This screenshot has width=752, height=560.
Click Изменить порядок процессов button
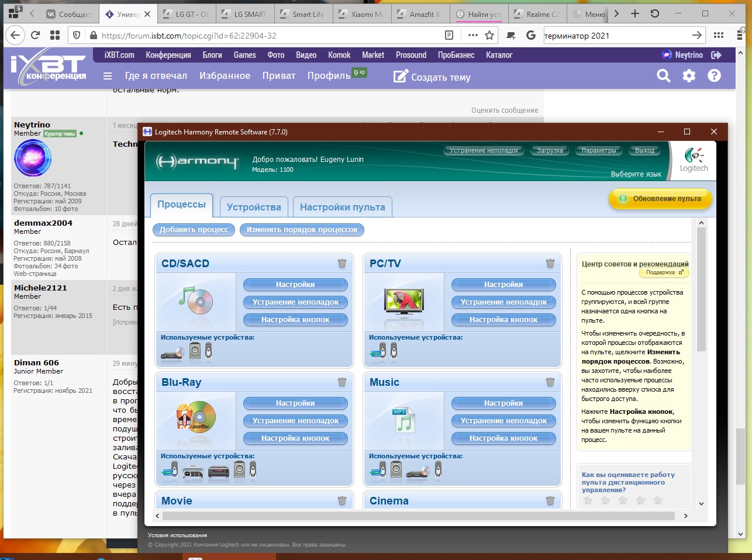(x=302, y=230)
